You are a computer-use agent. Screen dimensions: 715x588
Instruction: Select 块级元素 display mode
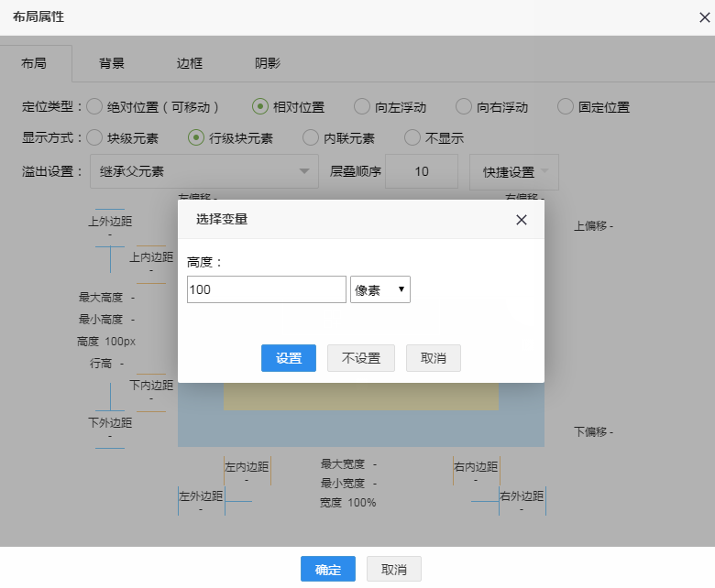click(94, 138)
